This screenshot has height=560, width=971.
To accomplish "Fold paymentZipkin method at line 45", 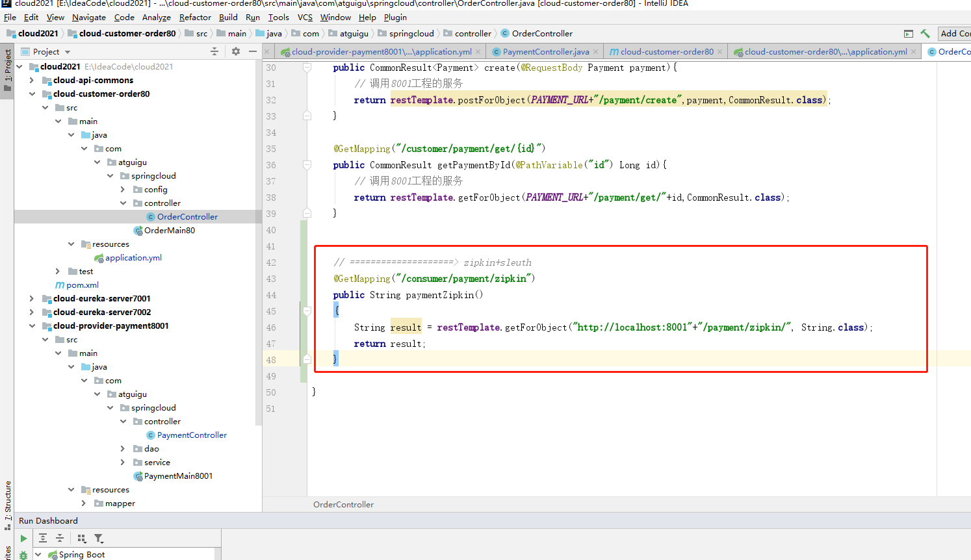I will 307,311.
